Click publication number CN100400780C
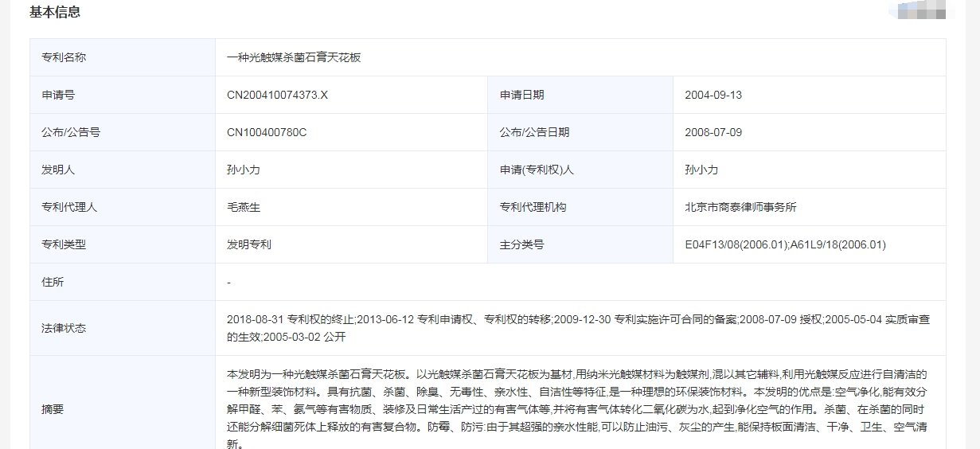This screenshot has height=449, width=980. 267,132
